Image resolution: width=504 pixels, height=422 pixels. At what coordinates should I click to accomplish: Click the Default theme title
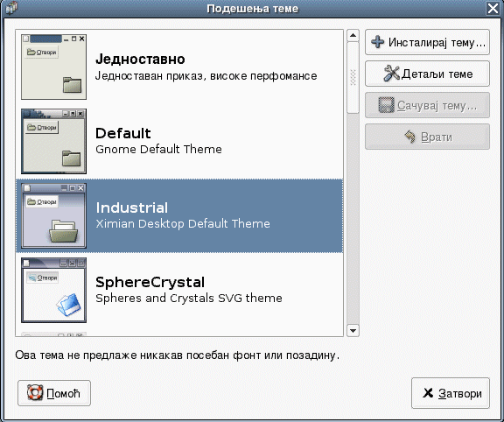(123, 133)
